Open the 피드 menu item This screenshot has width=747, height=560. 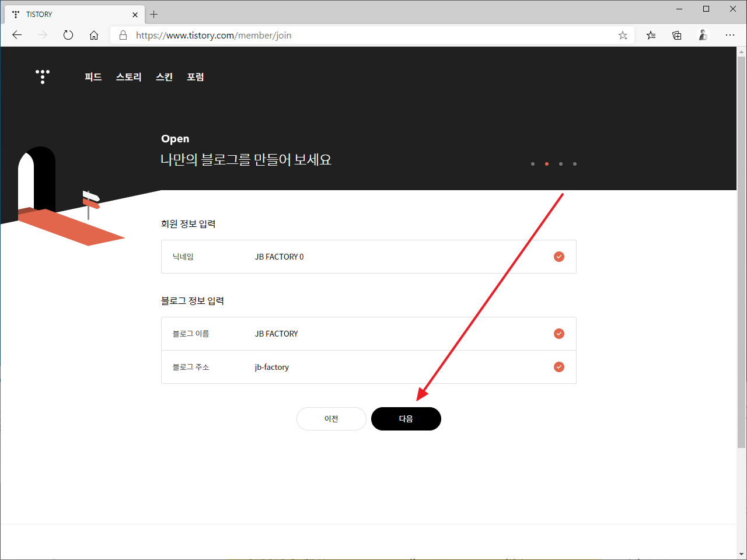click(93, 77)
